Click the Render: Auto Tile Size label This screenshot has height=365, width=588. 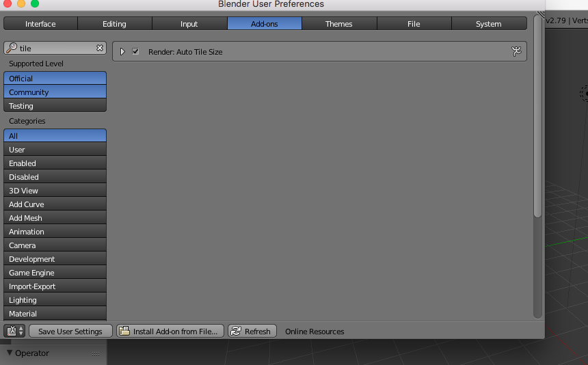[x=185, y=52]
